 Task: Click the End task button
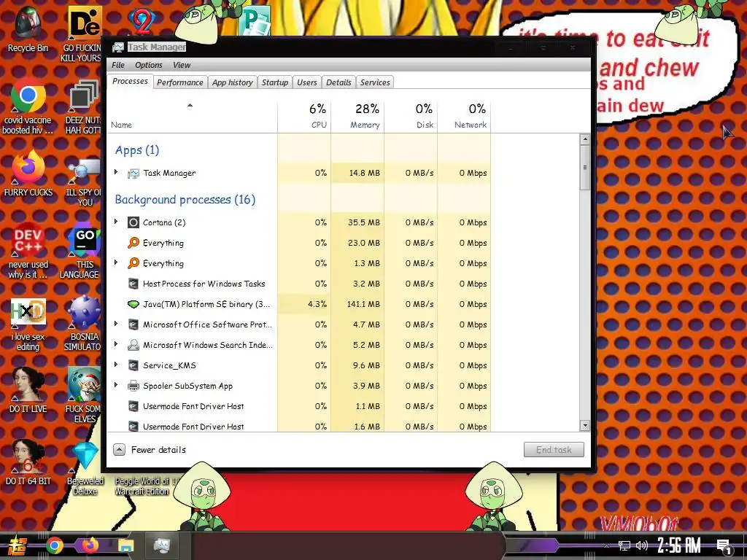point(554,449)
